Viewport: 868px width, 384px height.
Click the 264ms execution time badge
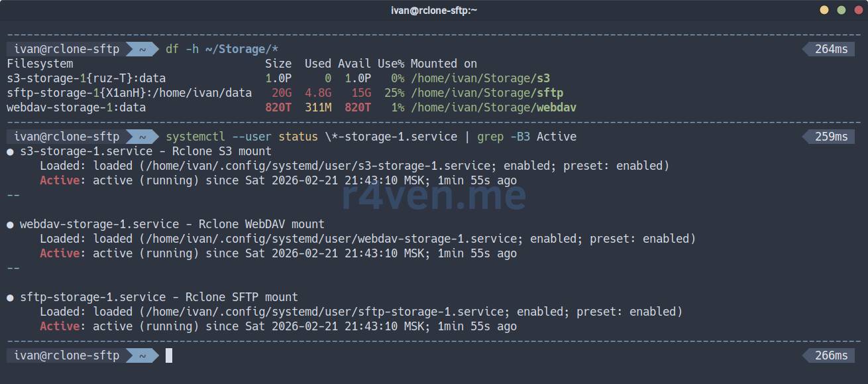tap(831, 49)
